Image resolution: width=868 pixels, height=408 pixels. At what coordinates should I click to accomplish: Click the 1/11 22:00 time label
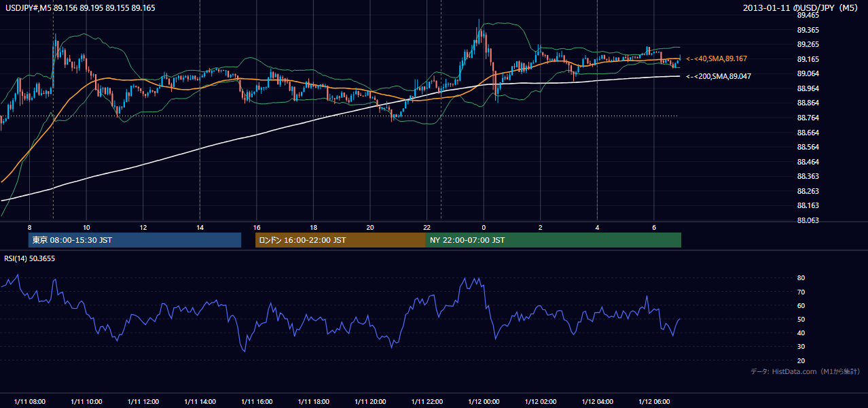click(x=427, y=401)
